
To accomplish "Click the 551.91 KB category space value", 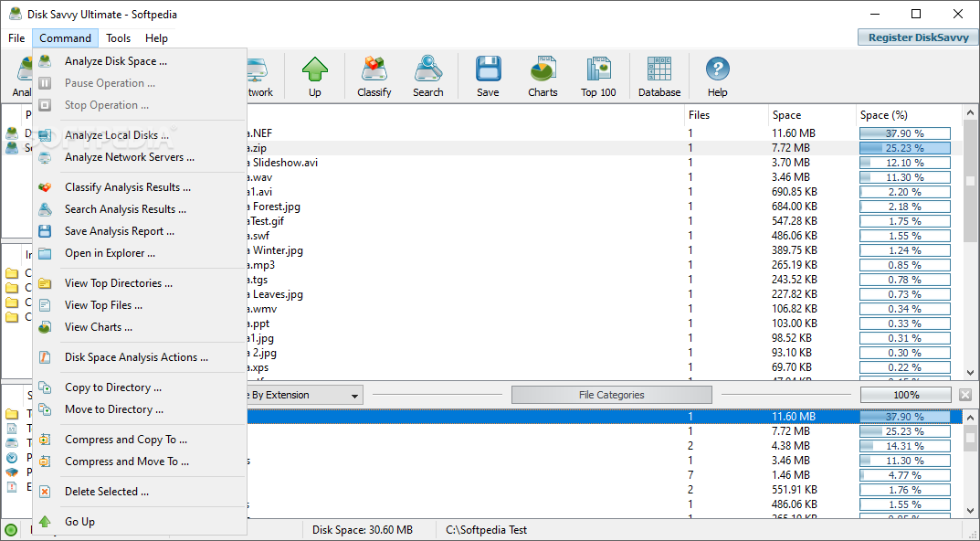I will point(795,490).
